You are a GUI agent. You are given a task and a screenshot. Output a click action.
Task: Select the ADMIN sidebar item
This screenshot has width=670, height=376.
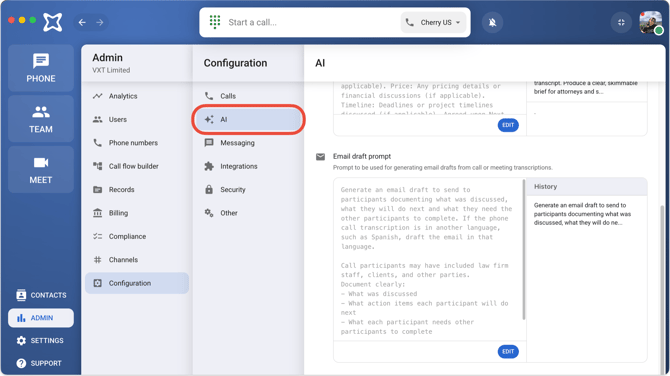point(41,318)
